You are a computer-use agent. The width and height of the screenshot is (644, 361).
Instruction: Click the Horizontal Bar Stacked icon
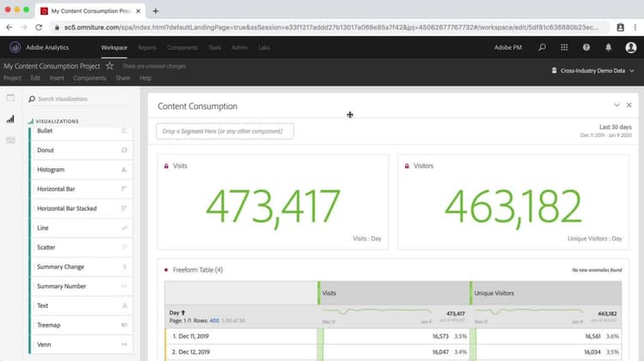point(124,208)
